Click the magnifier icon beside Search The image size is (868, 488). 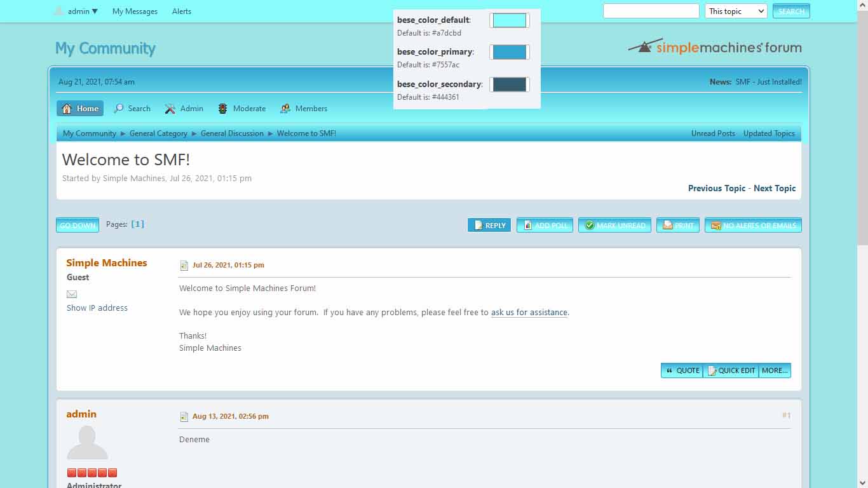pos(119,109)
